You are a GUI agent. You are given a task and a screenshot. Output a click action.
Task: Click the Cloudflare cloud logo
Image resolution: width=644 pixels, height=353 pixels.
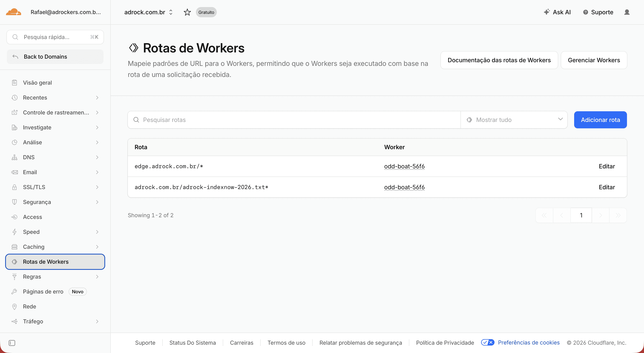[13, 12]
